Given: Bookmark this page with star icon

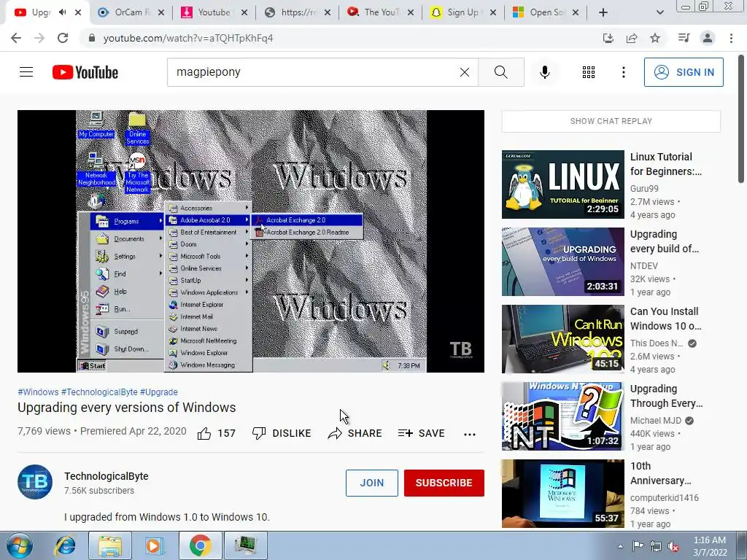Looking at the screenshot, I should [x=656, y=38].
